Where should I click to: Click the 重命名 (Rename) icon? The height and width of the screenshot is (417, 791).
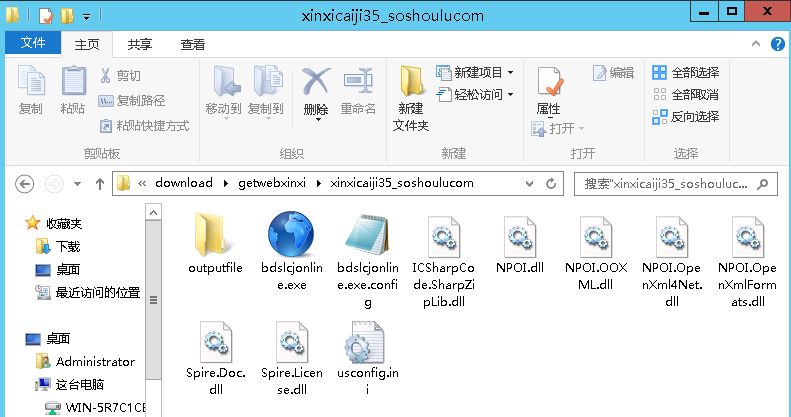(x=358, y=81)
